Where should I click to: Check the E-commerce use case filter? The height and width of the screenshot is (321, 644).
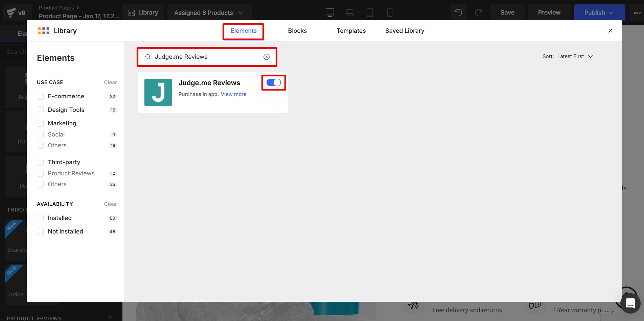pos(40,96)
